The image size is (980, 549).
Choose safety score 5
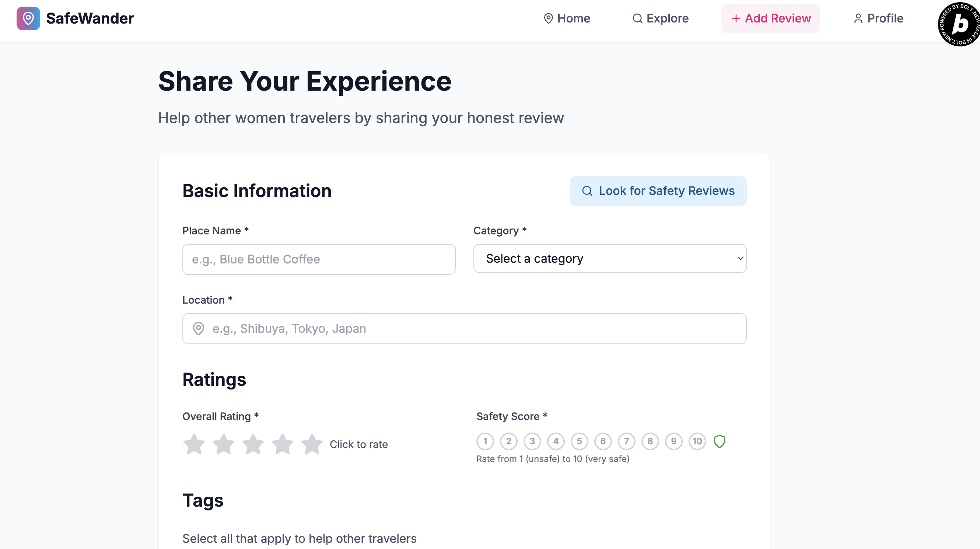(580, 441)
